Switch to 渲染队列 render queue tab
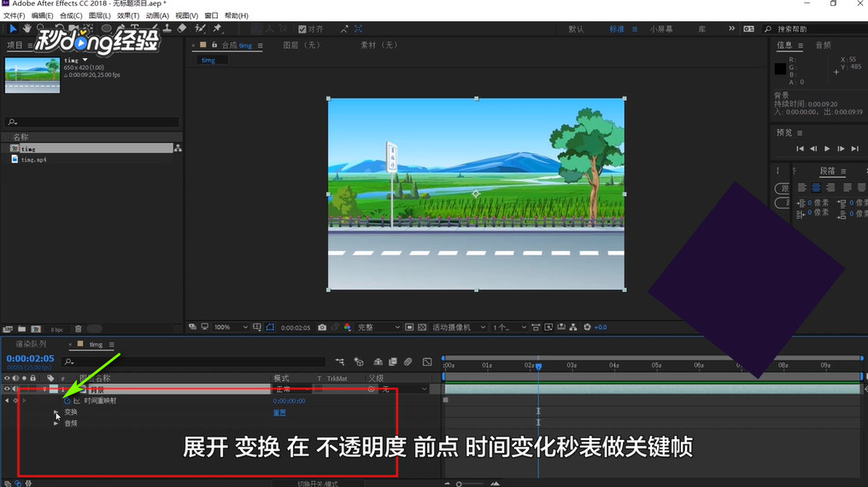This screenshot has width=868, height=487. tap(31, 344)
